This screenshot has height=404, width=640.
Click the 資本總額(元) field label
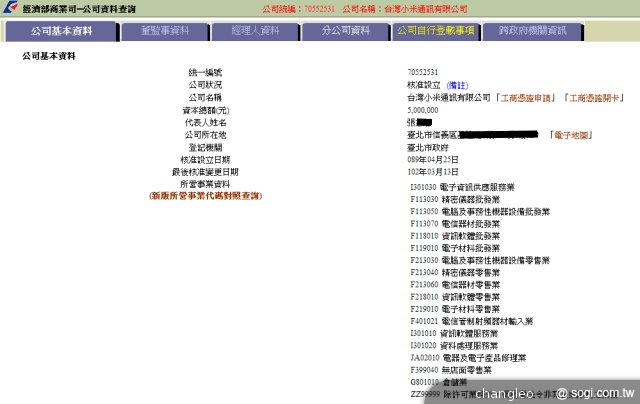click(x=206, y=110)
